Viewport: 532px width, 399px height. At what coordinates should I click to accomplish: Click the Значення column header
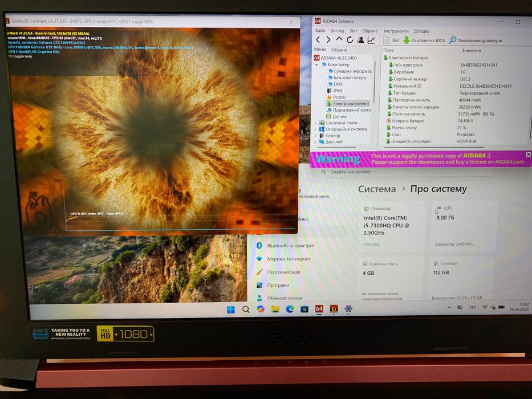tap(471, 51)
